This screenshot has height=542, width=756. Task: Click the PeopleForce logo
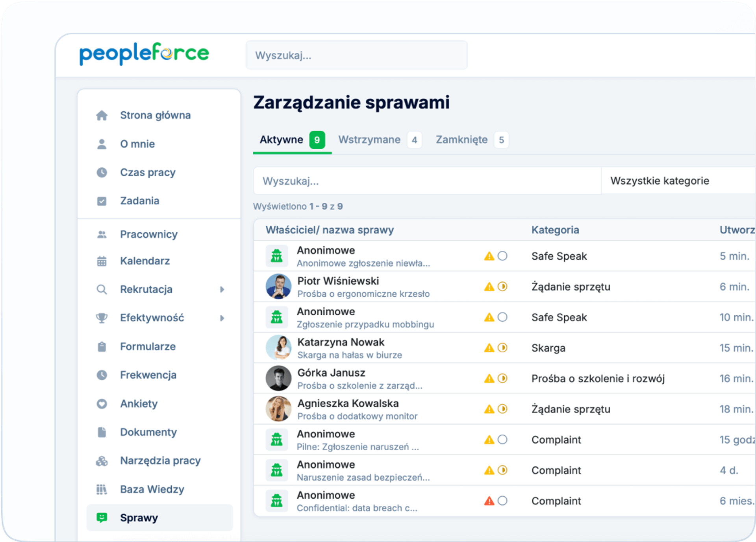tap(144, 54)
